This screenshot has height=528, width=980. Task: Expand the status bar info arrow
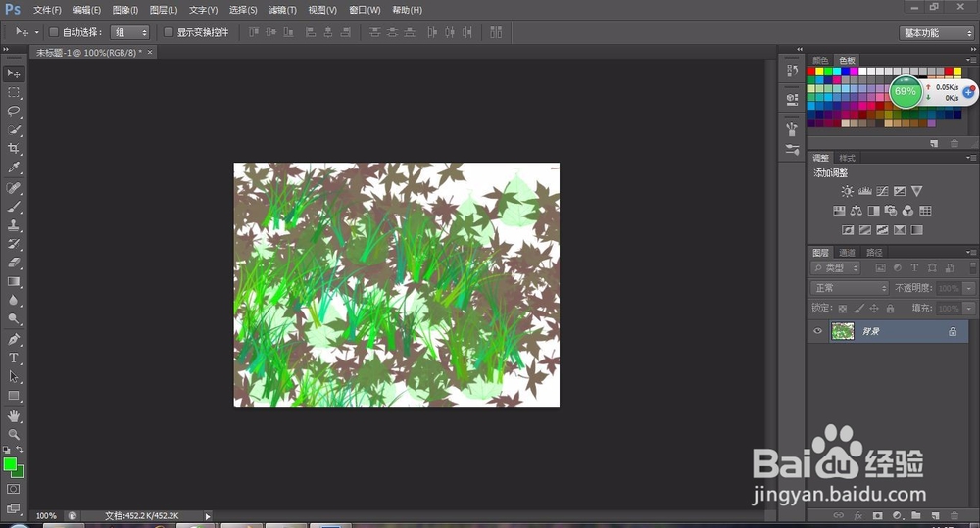208,516
